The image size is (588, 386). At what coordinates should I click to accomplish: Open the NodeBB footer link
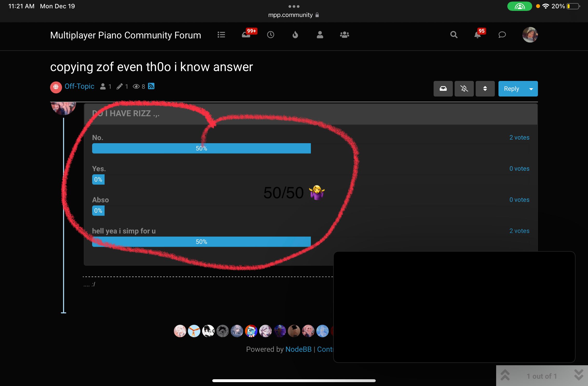pyautogui.click(x=298, y=349)
